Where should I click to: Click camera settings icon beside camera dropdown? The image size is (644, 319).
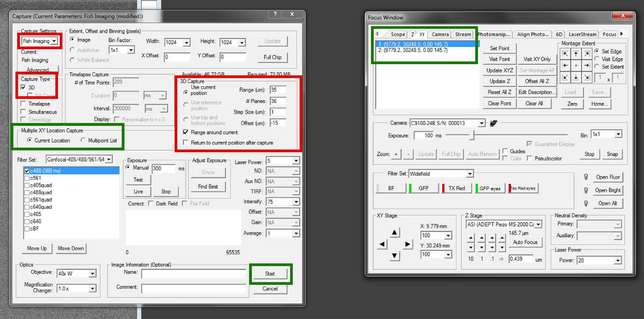pyautogui.click(x=493, y=123)
